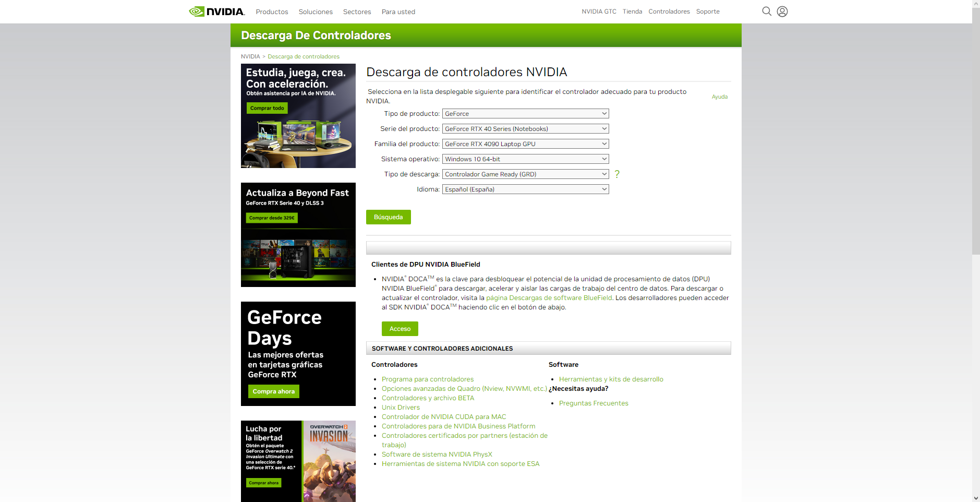Screen dimensions: 980x502
Task: Open Soporte in top navigation
Action: [x=708, y=11]
